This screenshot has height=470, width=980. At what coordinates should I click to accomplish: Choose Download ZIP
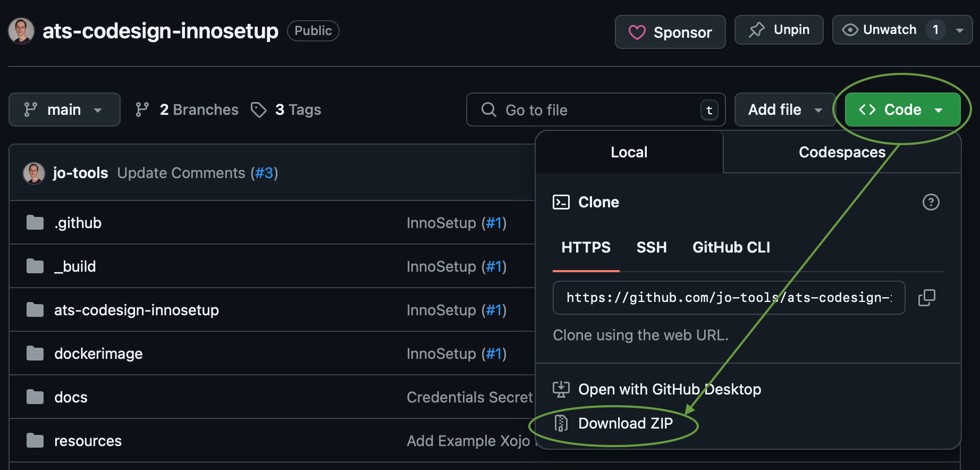point(614,423)
